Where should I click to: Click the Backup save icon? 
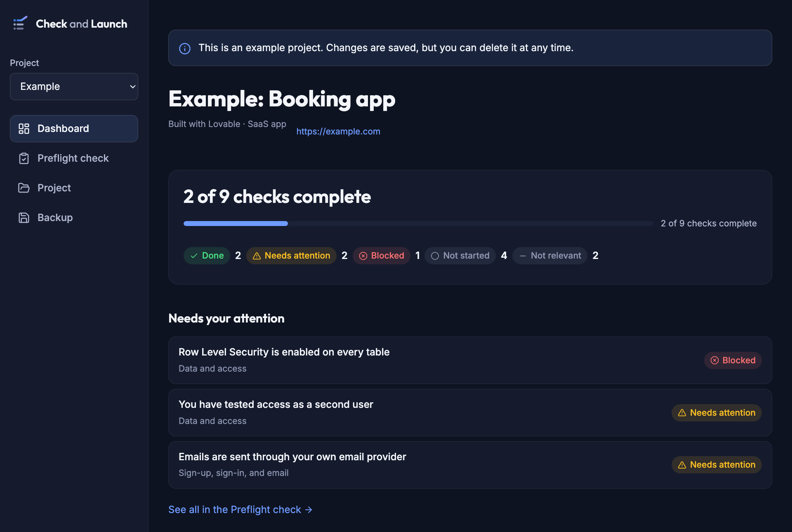coord(24,218)
